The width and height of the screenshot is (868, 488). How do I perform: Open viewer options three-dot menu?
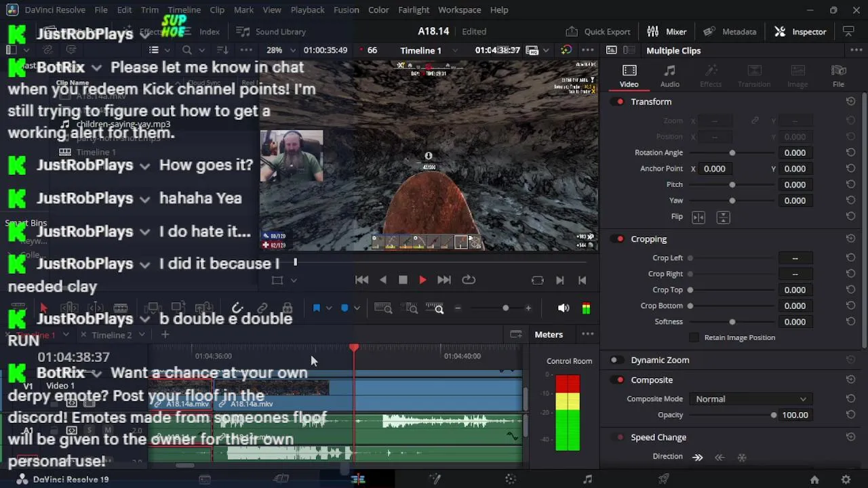588,50
